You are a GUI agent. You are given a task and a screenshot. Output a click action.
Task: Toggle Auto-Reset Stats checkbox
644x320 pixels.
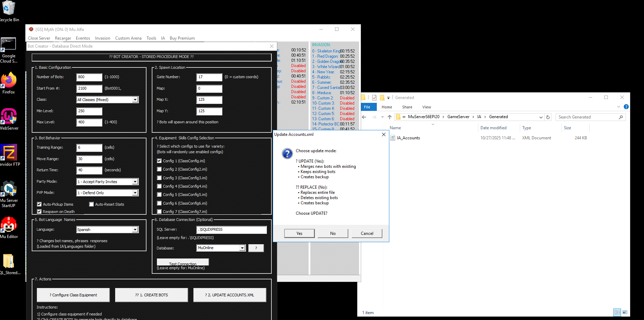tap(92, 204)
